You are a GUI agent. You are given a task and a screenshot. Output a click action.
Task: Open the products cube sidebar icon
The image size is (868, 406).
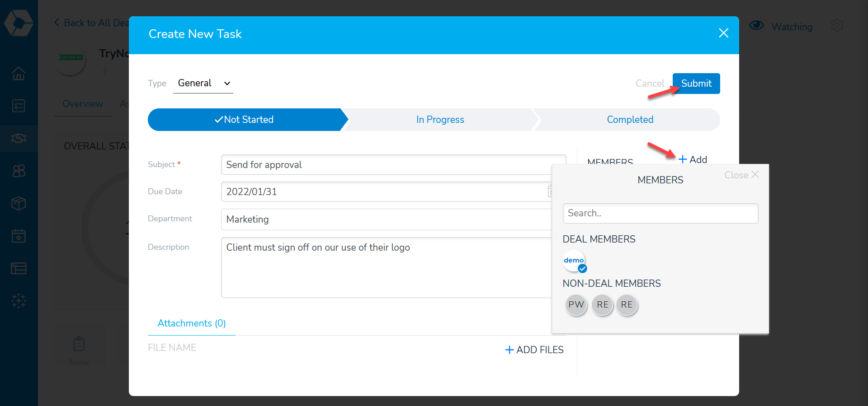(x=19, y=203)
